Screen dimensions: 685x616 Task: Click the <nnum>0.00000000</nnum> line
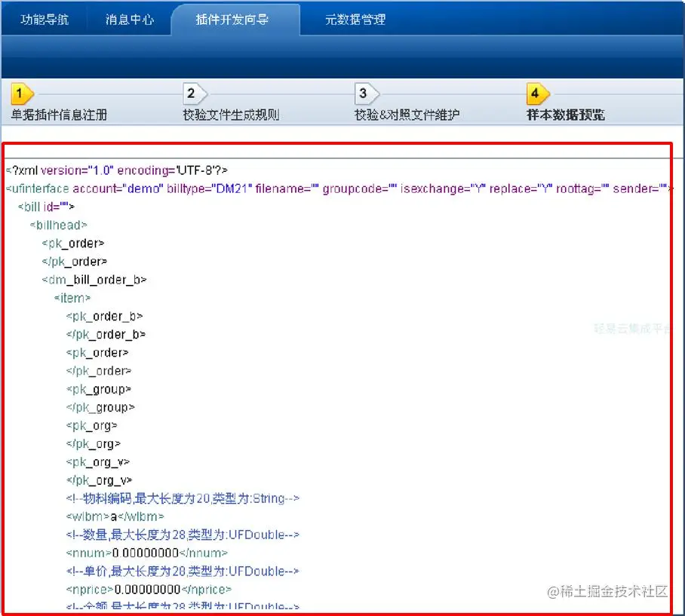point(147,553)
